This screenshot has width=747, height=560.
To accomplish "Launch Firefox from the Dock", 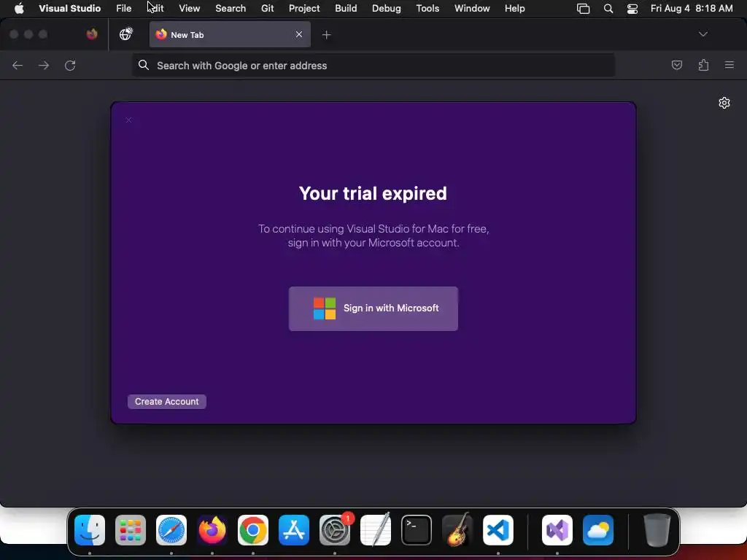I will tap(212, 530).
